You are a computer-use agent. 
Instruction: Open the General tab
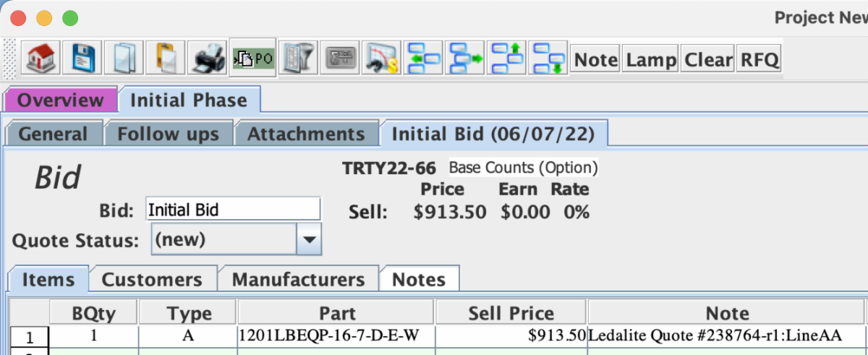tap(53, 134)
